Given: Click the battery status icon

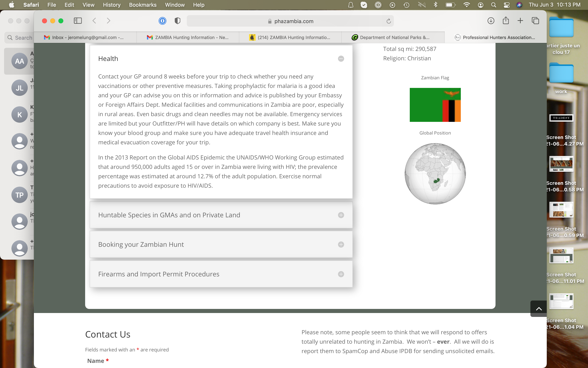Looking at the screenshot, I should pos(450,5).
